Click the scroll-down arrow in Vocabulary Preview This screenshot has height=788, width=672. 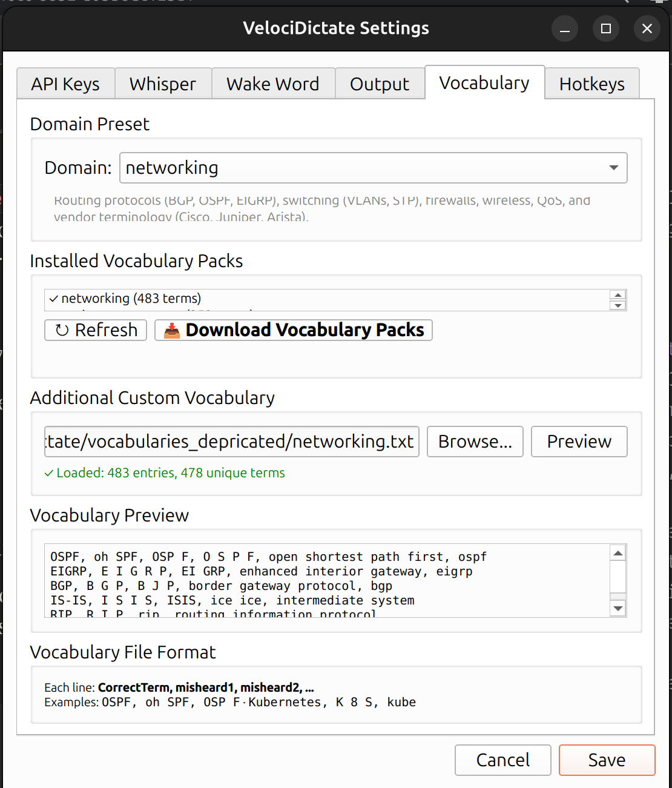point(618,608)
